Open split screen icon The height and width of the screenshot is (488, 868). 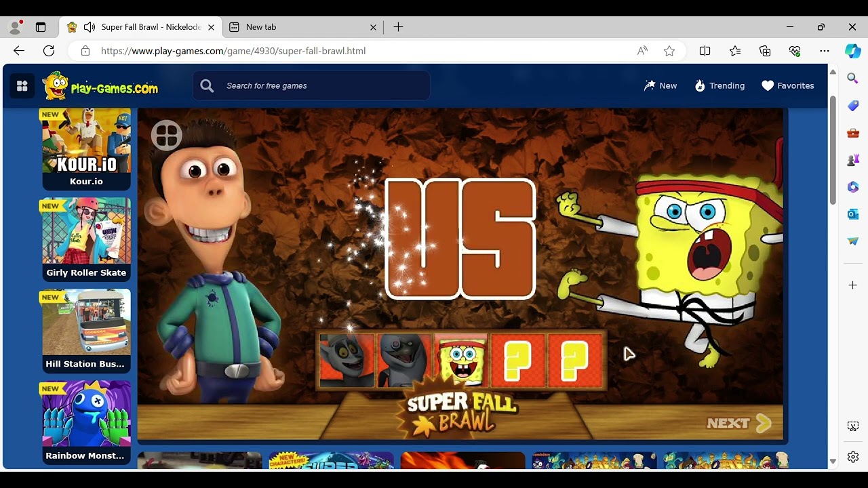pos(705,51)
